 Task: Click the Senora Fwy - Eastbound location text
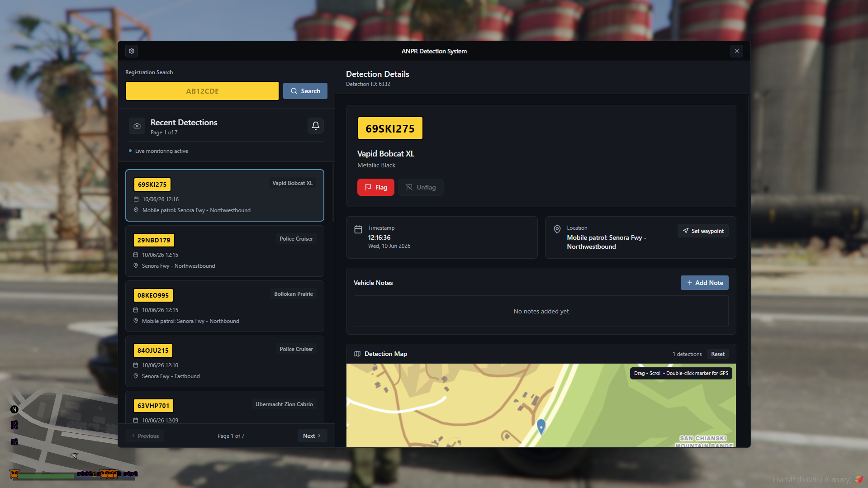coord(171,376)
